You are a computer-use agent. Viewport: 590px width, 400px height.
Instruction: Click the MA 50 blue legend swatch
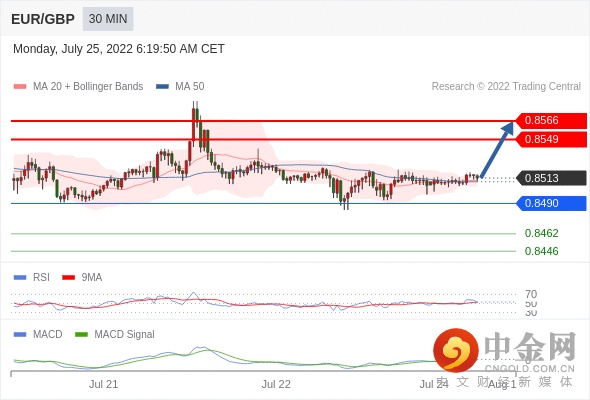point(162,87)
